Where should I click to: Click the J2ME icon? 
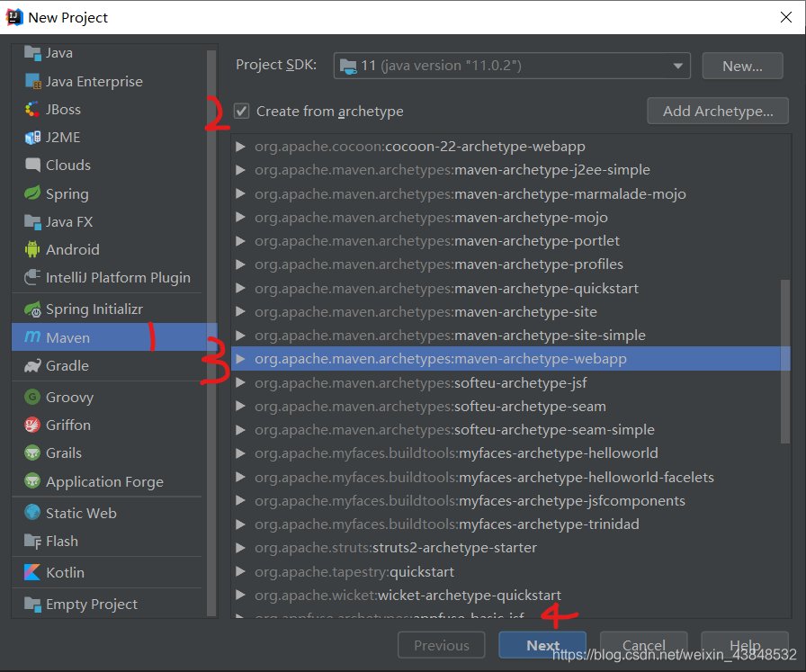tap(32, 138)
